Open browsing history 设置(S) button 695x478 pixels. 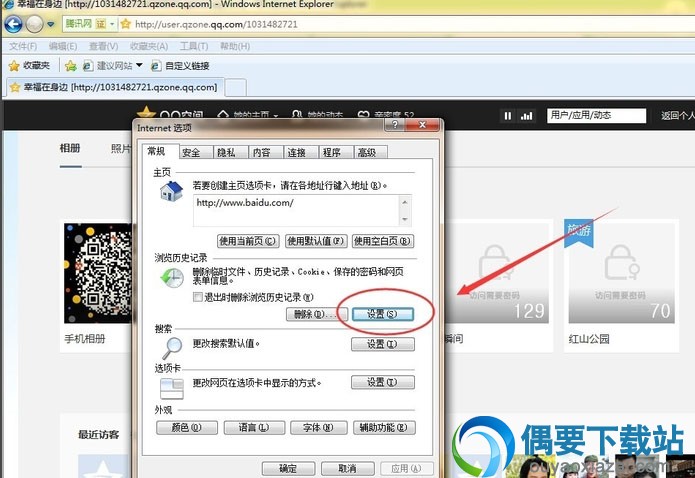(x=383, y=314)
